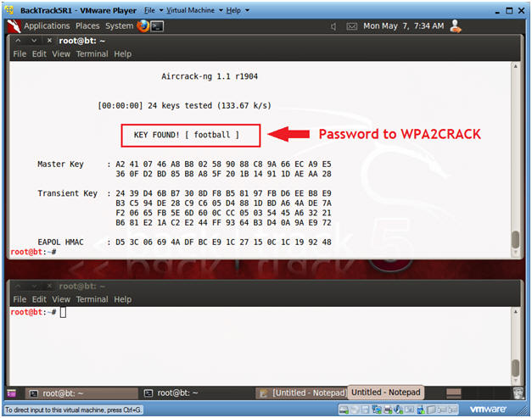
Task: Restore [Untitled - Notepad] from taskbar
Action: click(301, 393)
